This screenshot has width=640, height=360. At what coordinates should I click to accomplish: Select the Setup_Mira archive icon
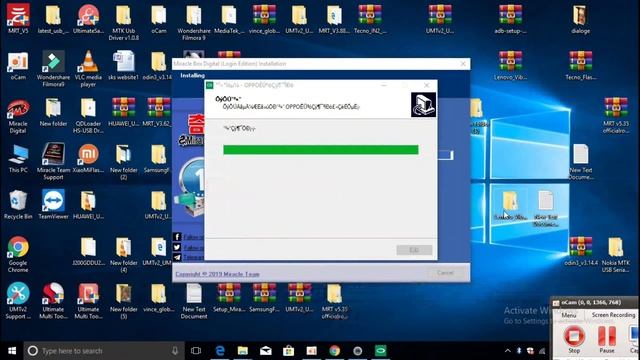pos(229,298)
